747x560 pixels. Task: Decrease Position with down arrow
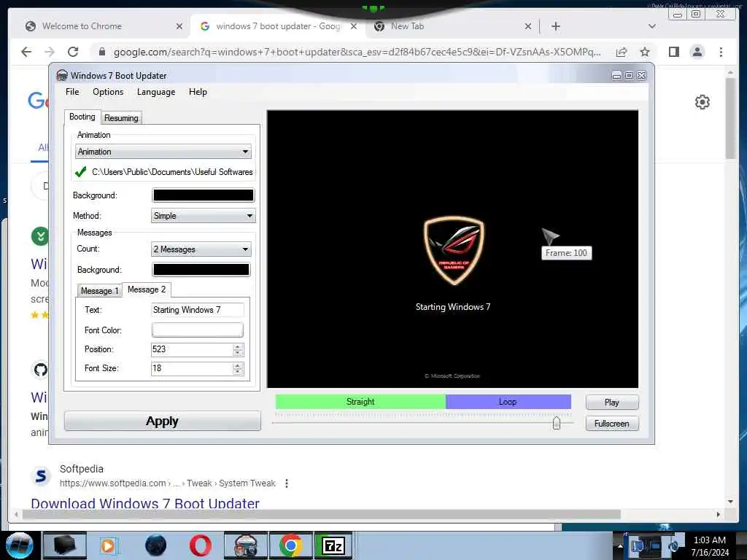238,353
